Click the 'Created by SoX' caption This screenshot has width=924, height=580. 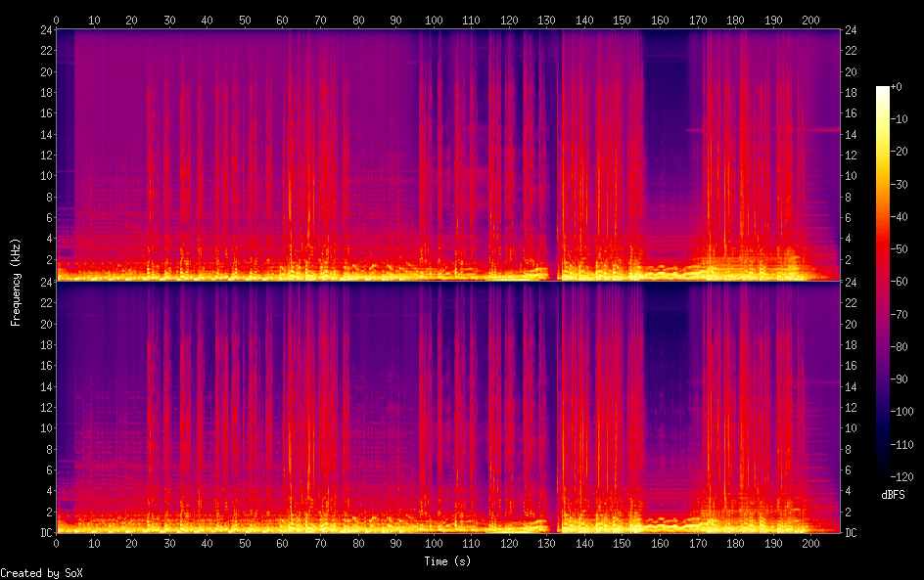tap(41, 573)
